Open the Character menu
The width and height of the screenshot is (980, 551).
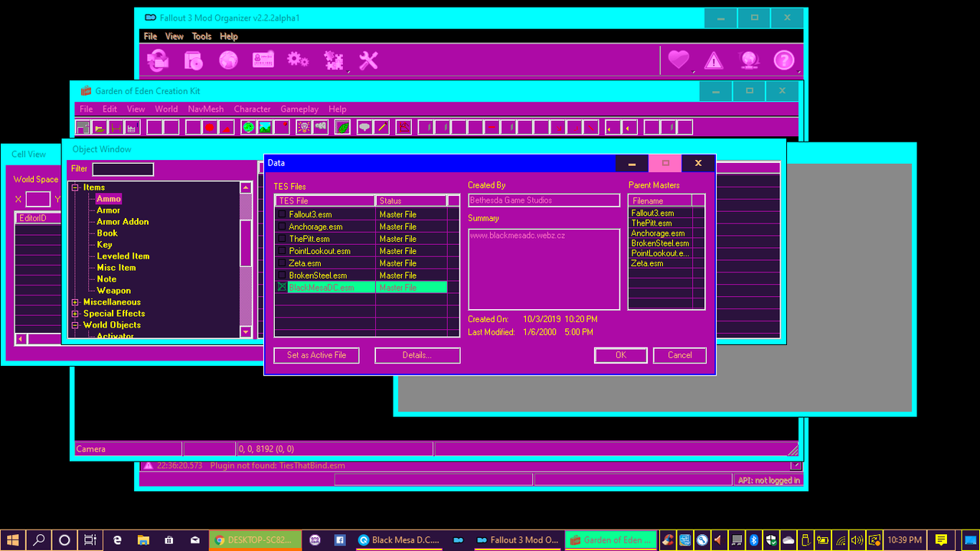tap(253, 109)
